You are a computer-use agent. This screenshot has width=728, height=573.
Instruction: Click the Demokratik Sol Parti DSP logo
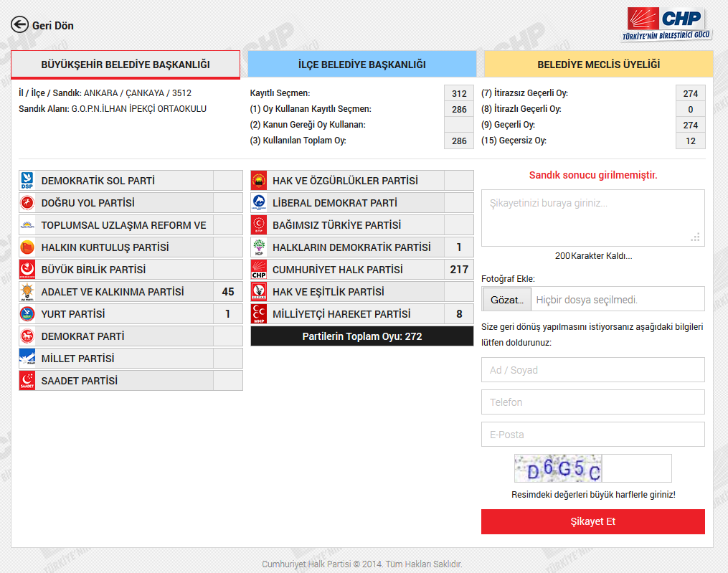[27, 180]
